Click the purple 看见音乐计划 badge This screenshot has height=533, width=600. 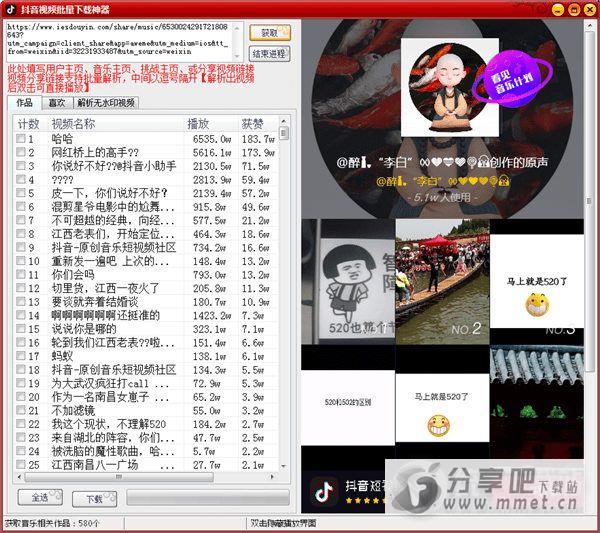click(512, 81)
